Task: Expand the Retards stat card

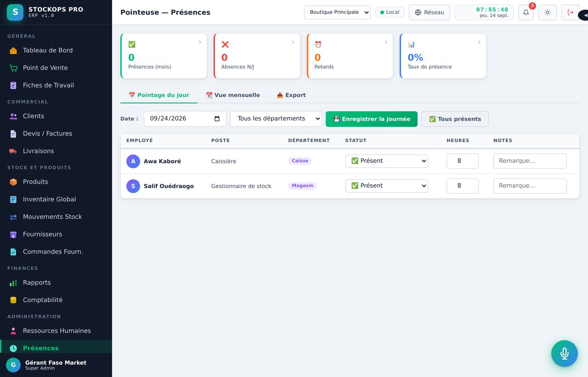Action: [x=350, y=56]
